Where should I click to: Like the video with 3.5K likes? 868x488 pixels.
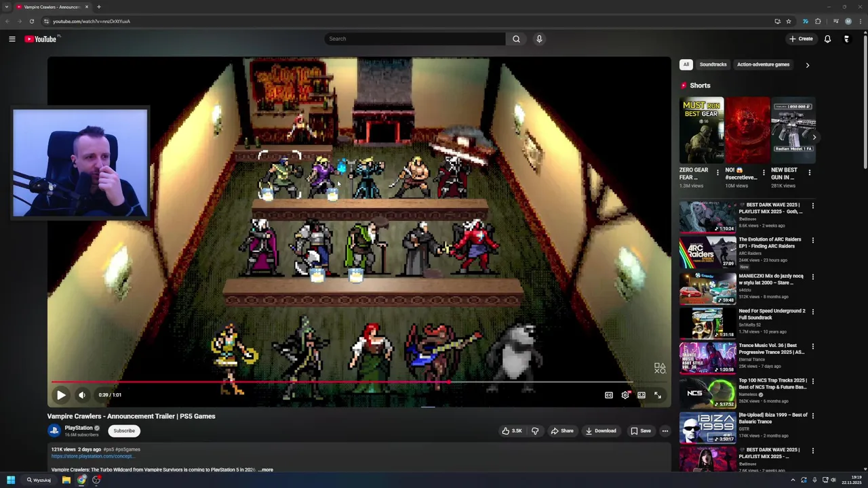(x=511, y=430)
